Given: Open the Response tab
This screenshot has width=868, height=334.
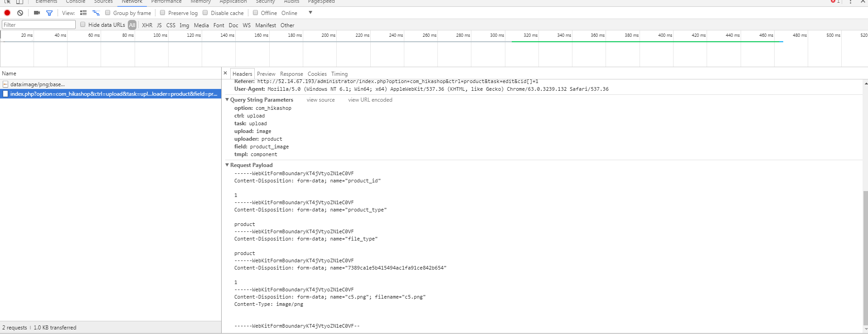Looking at the screenshot, I should [291, 74].
